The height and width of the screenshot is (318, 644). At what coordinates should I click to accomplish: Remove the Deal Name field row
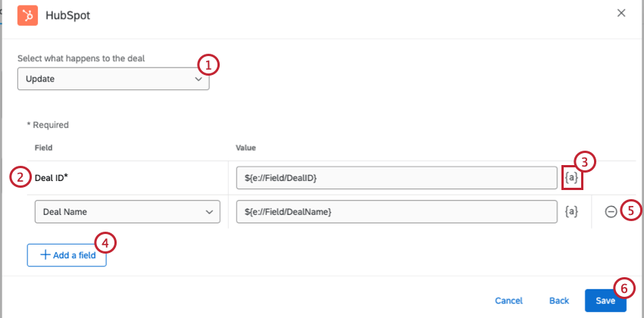pyautogui.click(x=611, y=212)
